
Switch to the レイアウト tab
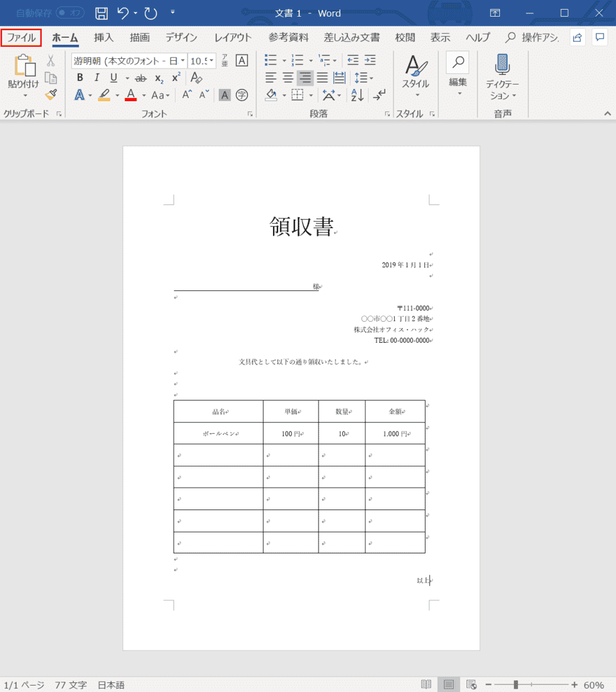233,38
